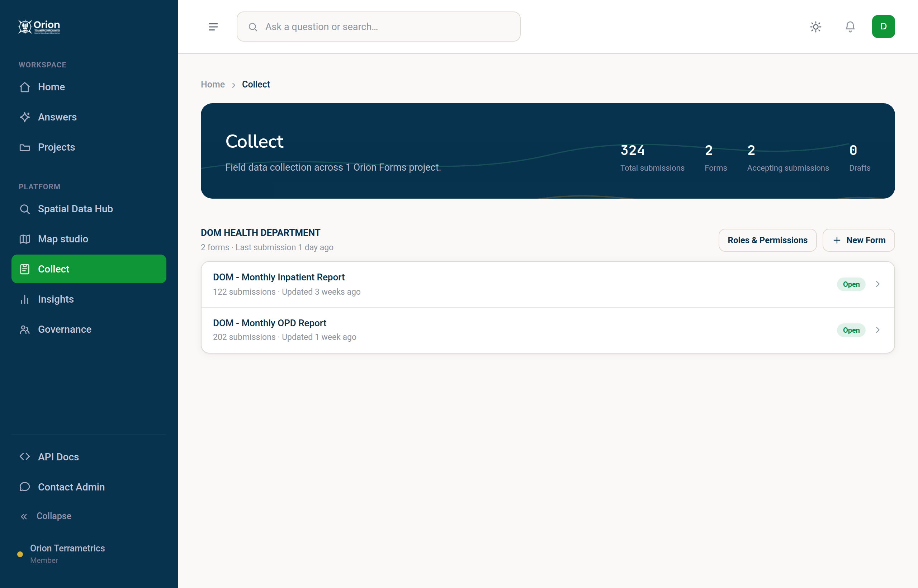The image size is (918, 588).
Task: Click the Insights bar chart icon
Action: (25, 299)
